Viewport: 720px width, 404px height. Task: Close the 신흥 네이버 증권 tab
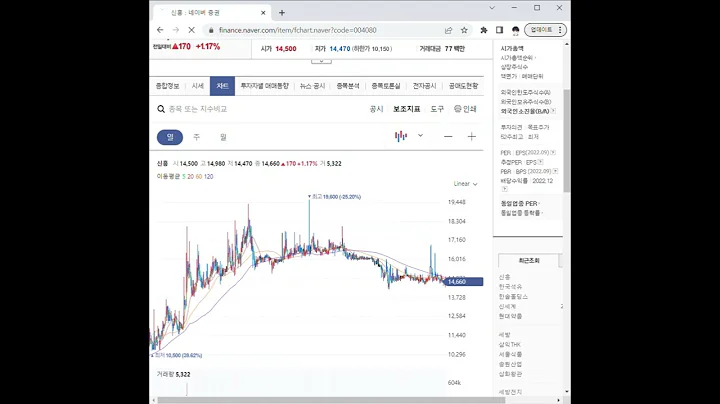click(x=263, y=13)
